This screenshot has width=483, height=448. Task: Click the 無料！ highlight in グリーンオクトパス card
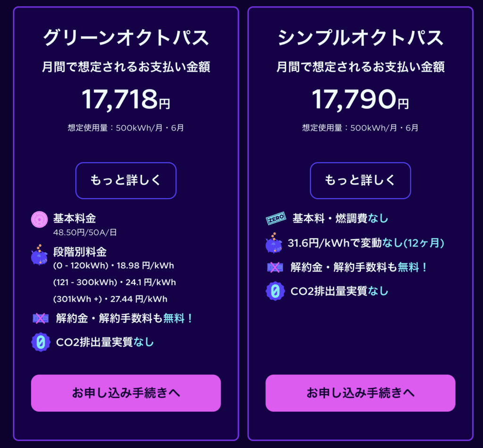[178, 318]
